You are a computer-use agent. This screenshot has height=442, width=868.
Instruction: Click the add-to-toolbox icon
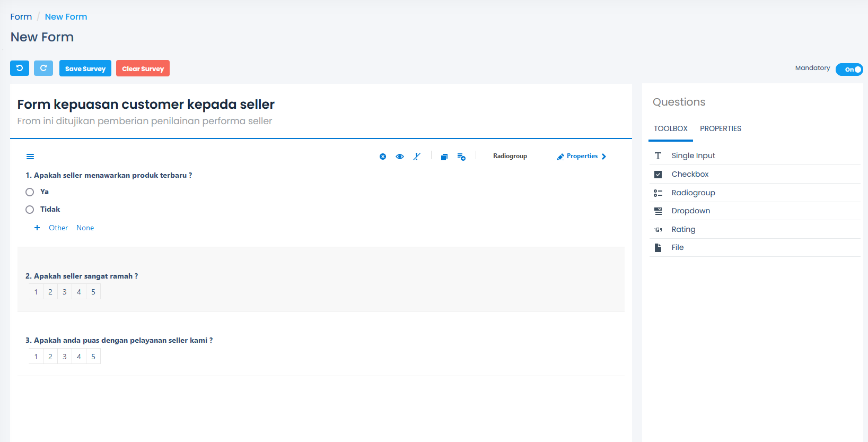tap(461, 157)
